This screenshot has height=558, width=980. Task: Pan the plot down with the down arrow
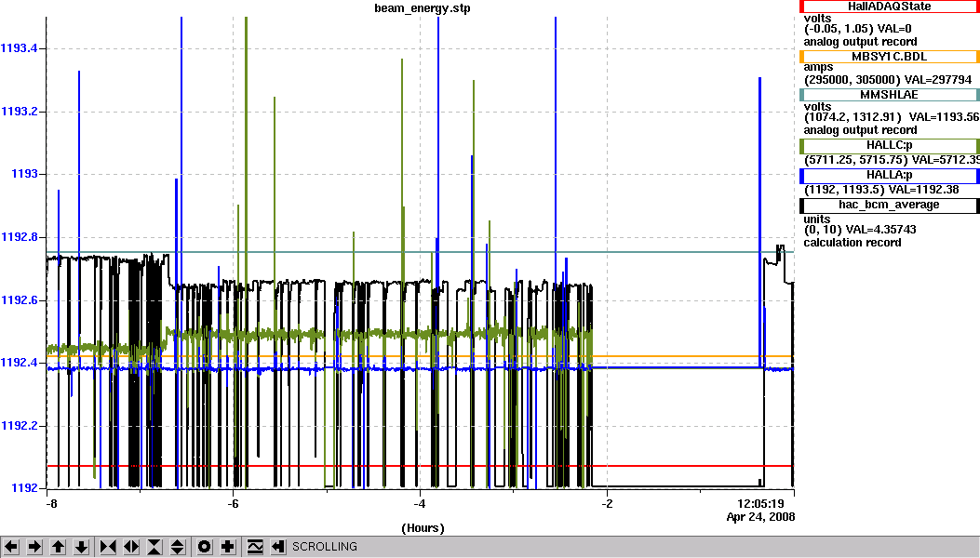(81, 547)
